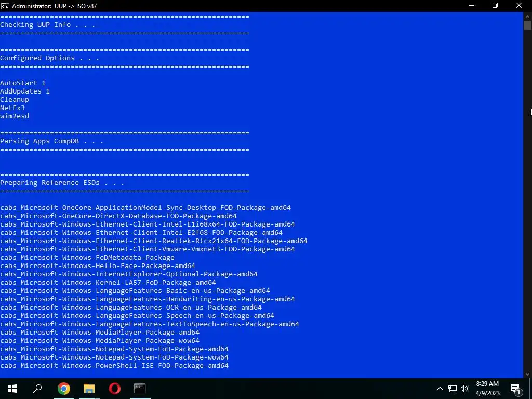
Task: Click the Vmware-Vmxnet3 package line
Action: (148, 249)
